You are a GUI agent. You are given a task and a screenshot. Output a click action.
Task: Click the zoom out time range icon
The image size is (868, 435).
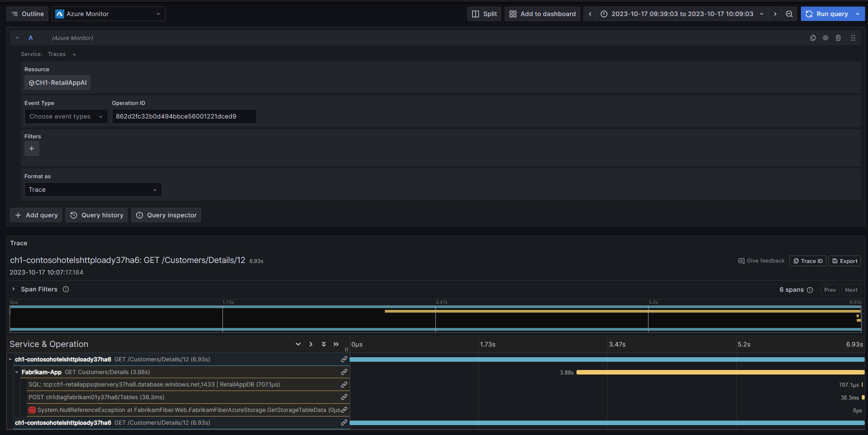789,14
